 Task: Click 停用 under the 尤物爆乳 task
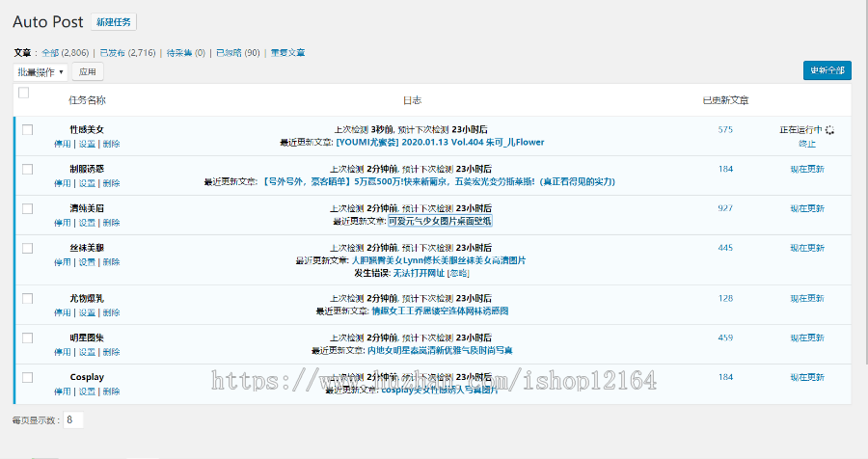62,312
